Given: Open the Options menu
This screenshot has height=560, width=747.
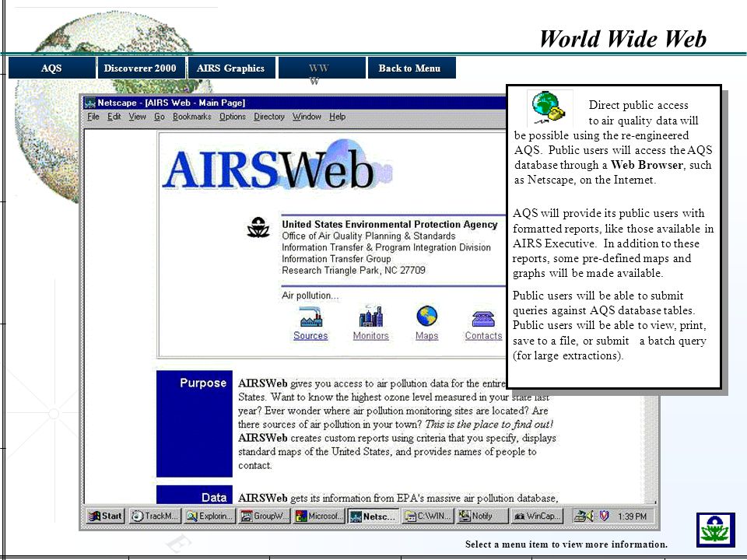Looking at the screenshot, I should point(233,117).
